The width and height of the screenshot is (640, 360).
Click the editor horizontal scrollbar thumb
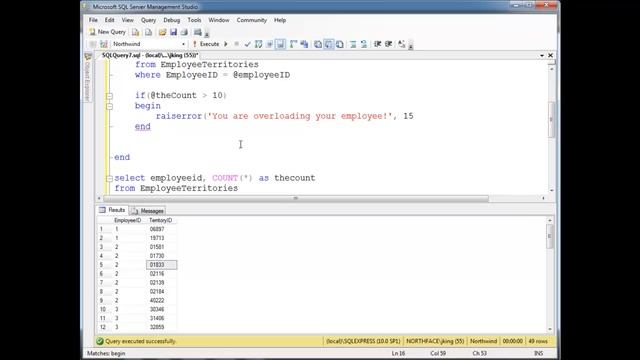(296, 198)
